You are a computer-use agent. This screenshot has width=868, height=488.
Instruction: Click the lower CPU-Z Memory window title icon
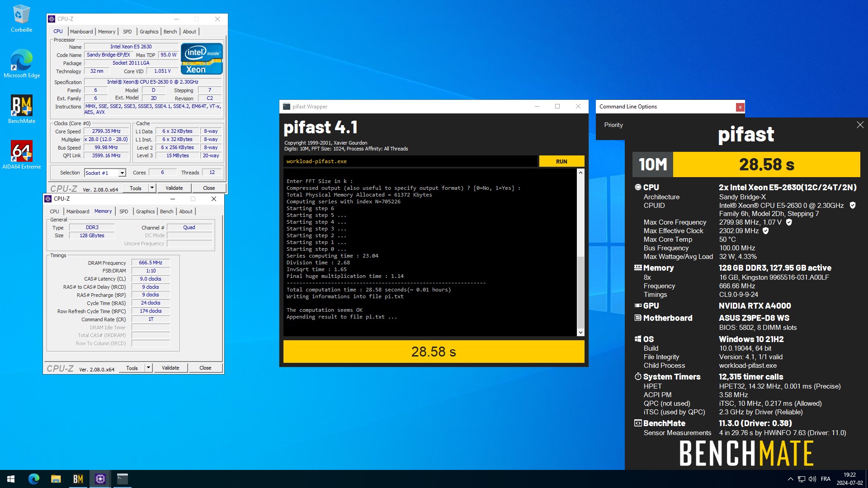pyautogui.click(x=48, y=199)
